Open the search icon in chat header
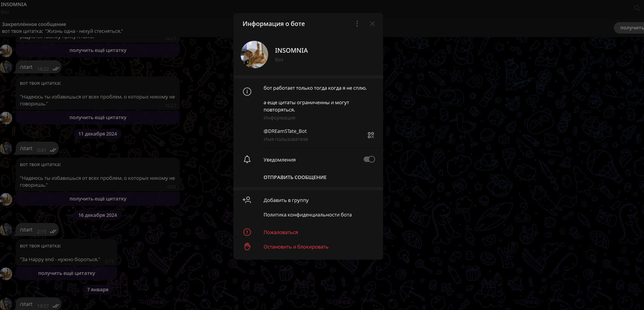 637,8
